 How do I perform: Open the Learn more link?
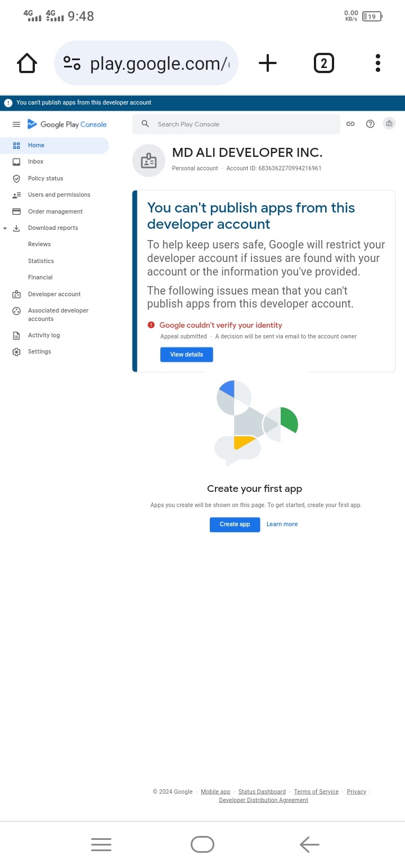tap(282, 524)
